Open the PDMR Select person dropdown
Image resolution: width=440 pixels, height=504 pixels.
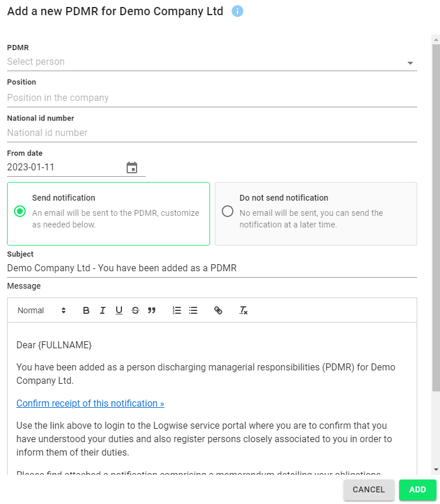[x=212, y=62]
